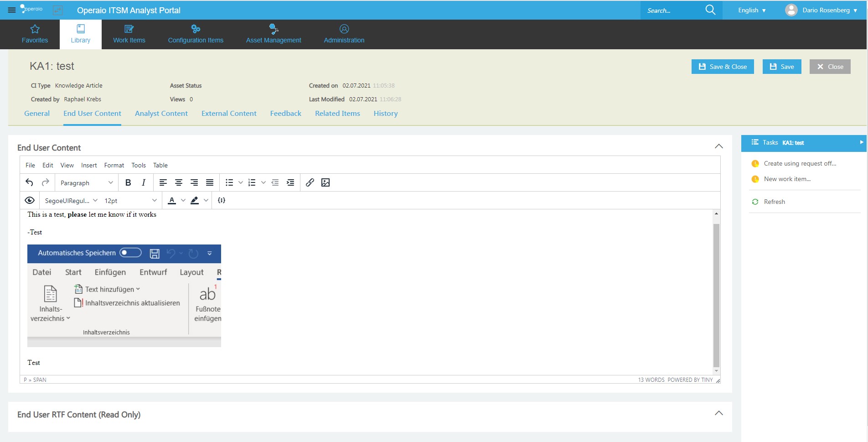Click the bullet list icon
This screenshot has height=442, width=868.
click(x=229, y=182)
